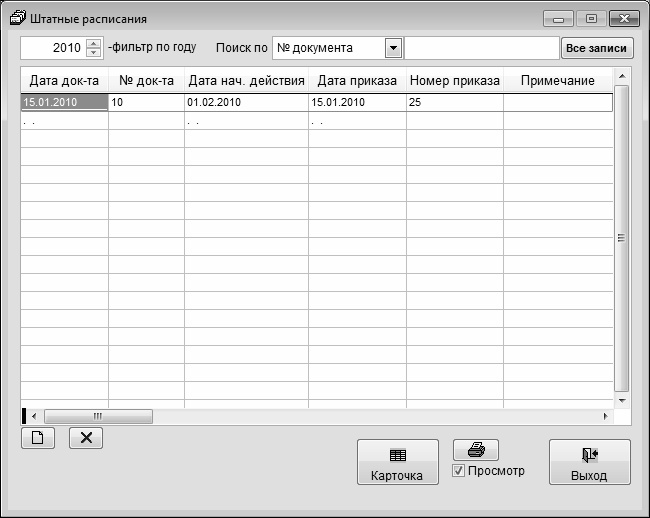Click the Дата нач. действия column header
This screenshot has width=650, height=518.
[246, 80]
